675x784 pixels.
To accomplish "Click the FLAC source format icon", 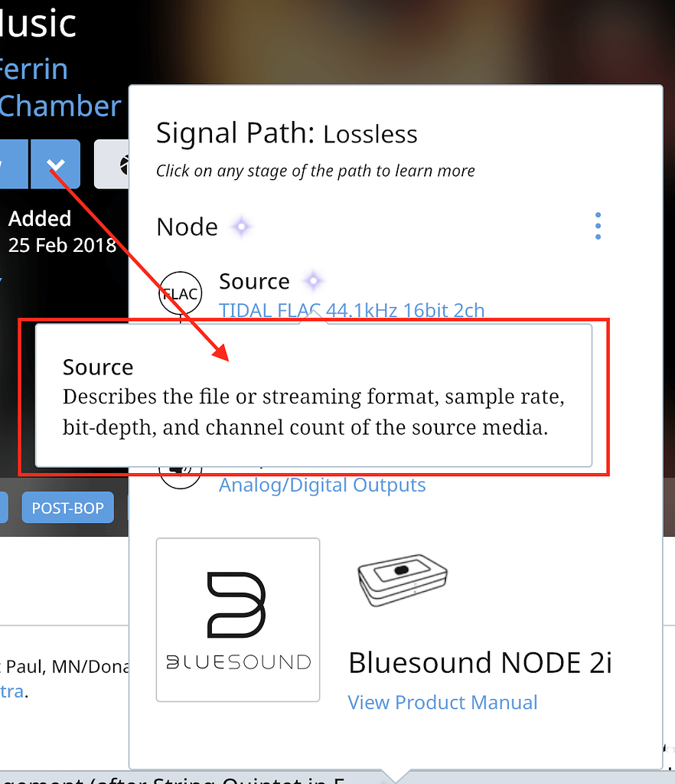I will 180,293.
